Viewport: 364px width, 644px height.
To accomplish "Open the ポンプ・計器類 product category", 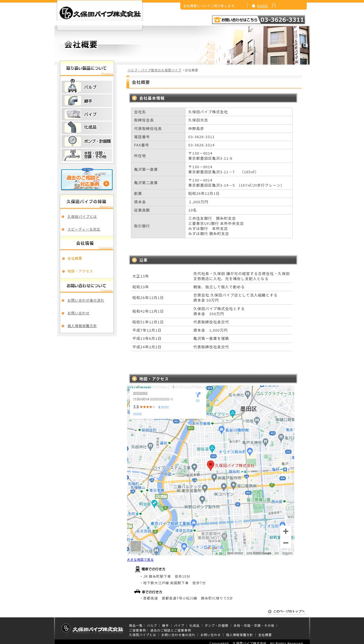I will pyautogui.click(x=87, y=141).
